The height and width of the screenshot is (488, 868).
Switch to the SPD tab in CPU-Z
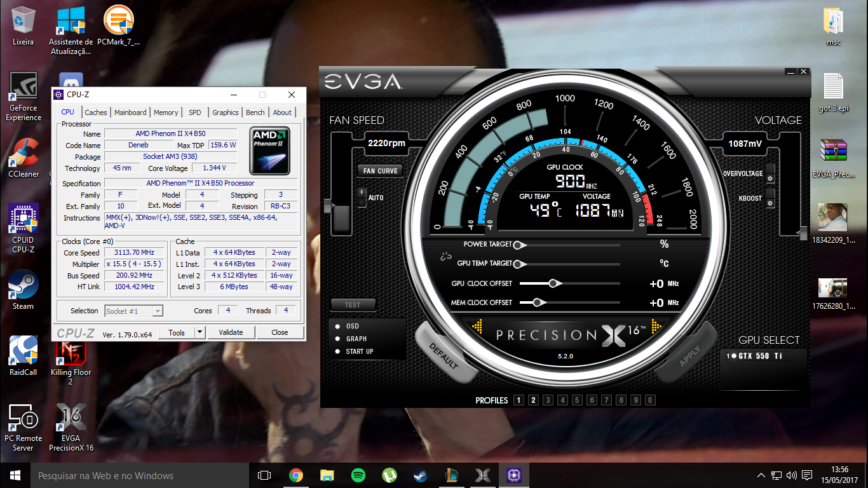click(x=195, y=112)
